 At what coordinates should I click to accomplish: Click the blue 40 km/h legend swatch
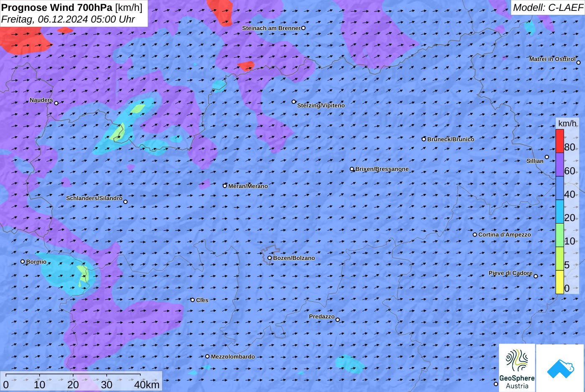coord(560,188)
